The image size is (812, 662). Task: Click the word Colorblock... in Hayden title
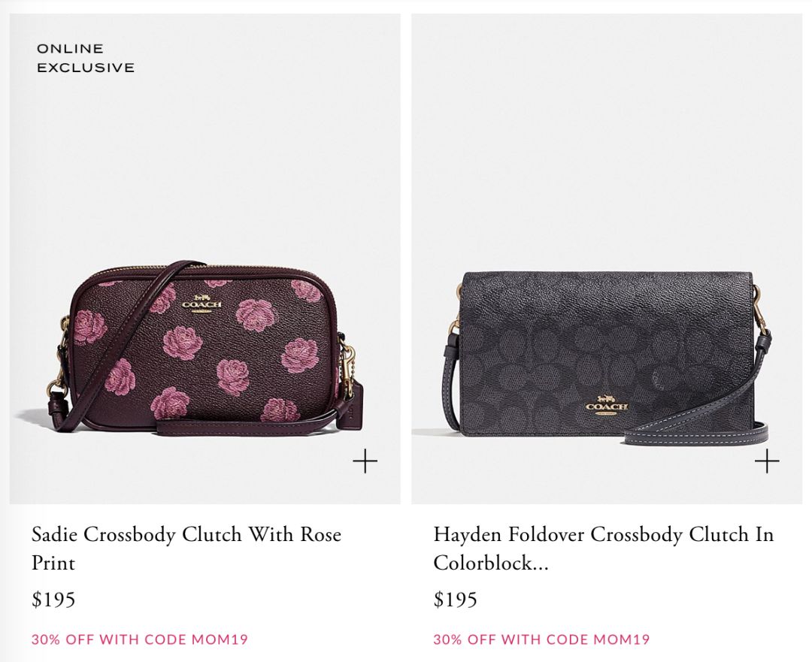[x=491, y=563]
